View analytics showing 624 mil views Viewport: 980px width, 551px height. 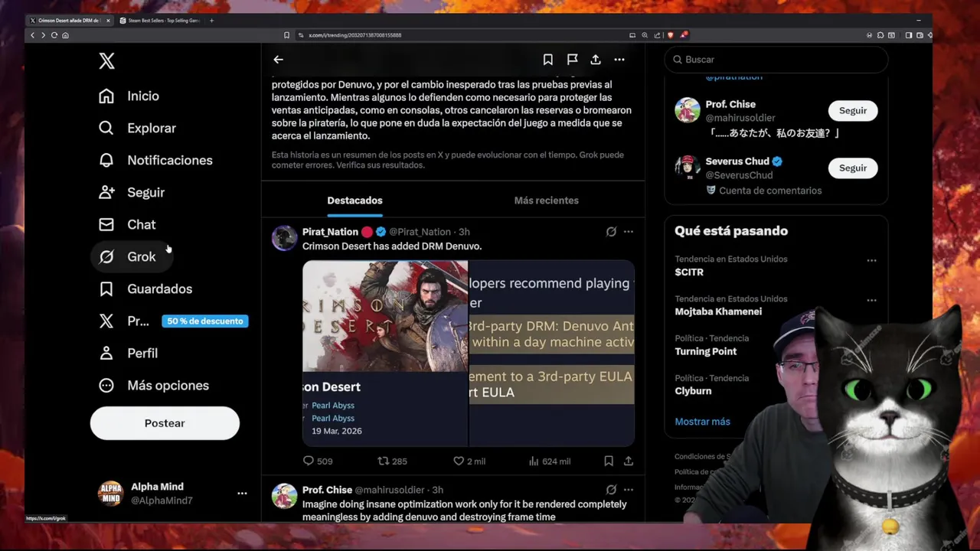click(550, 461)
